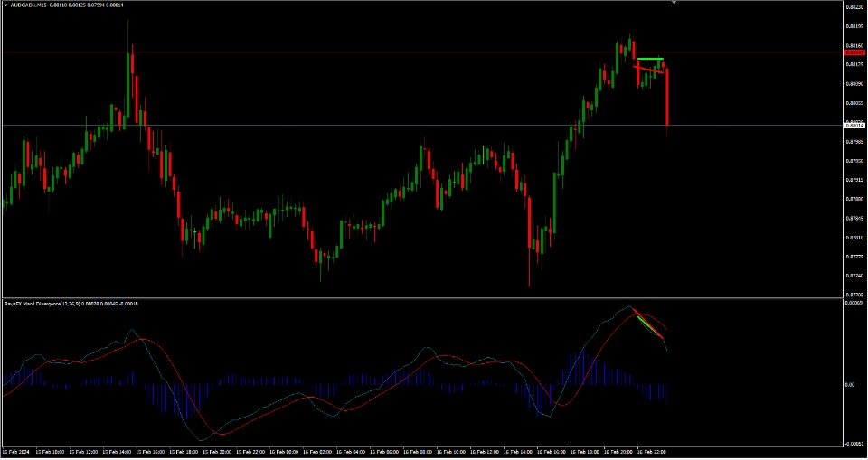Click the 0.00 level on MACD scale
The image size is (868, 460).
(850, 385)
